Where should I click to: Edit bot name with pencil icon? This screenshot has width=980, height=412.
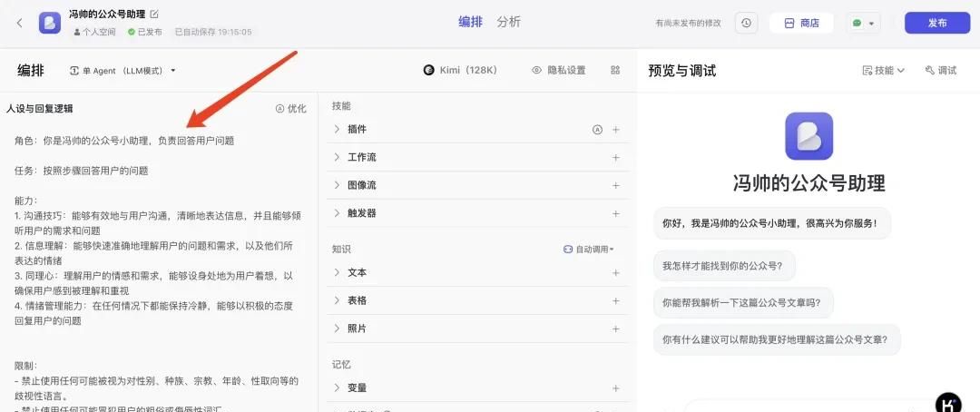coord(154,14)
